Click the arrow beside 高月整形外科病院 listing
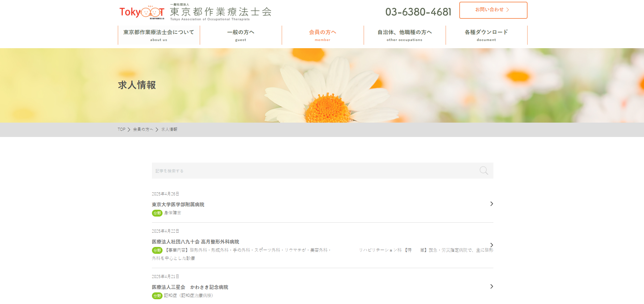Screen dimensions: 644x304 click(491, 245)
